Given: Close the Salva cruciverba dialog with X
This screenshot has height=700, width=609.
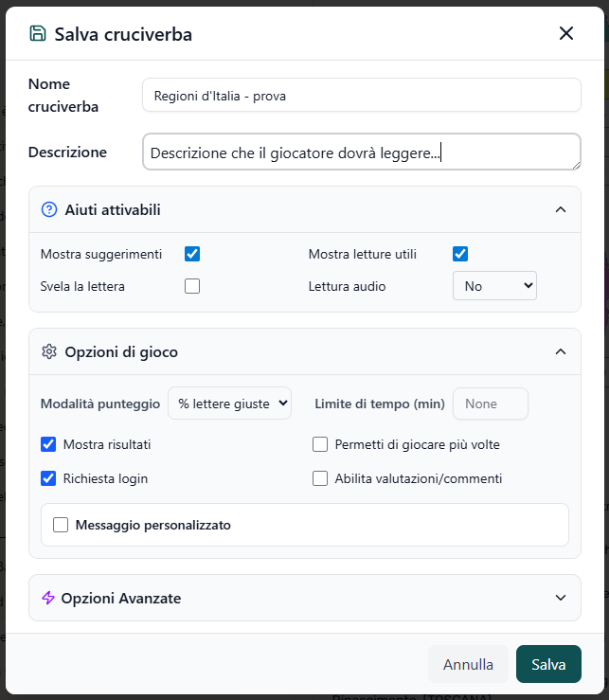Looking at the screenshot, I should (x=566, y=33).
